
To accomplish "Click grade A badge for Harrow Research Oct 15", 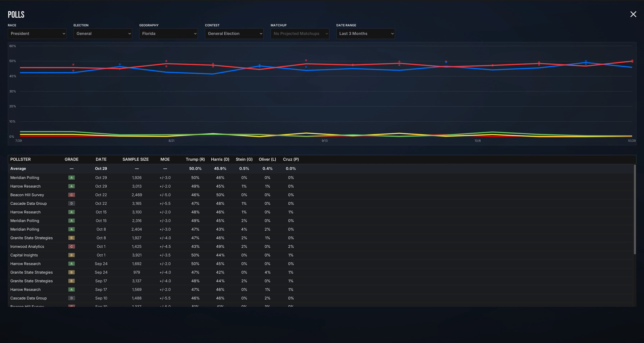I will 71,212.
